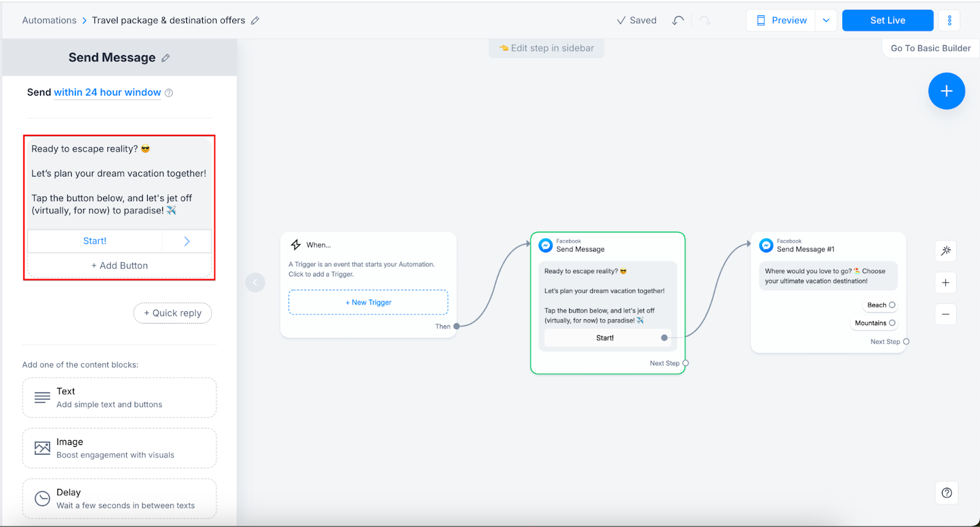Open Start! button settings chevron
The width and height of the screenshot is (980, 527).
[x=187, y=241]
